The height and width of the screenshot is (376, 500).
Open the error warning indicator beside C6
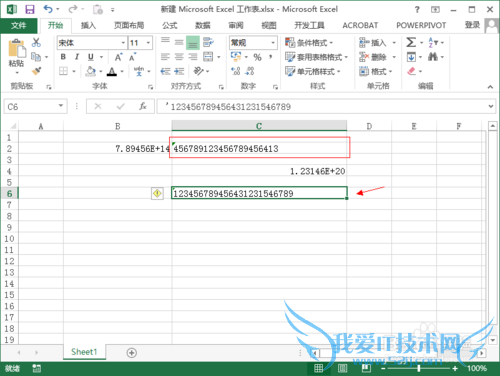[x=157, y=193]
